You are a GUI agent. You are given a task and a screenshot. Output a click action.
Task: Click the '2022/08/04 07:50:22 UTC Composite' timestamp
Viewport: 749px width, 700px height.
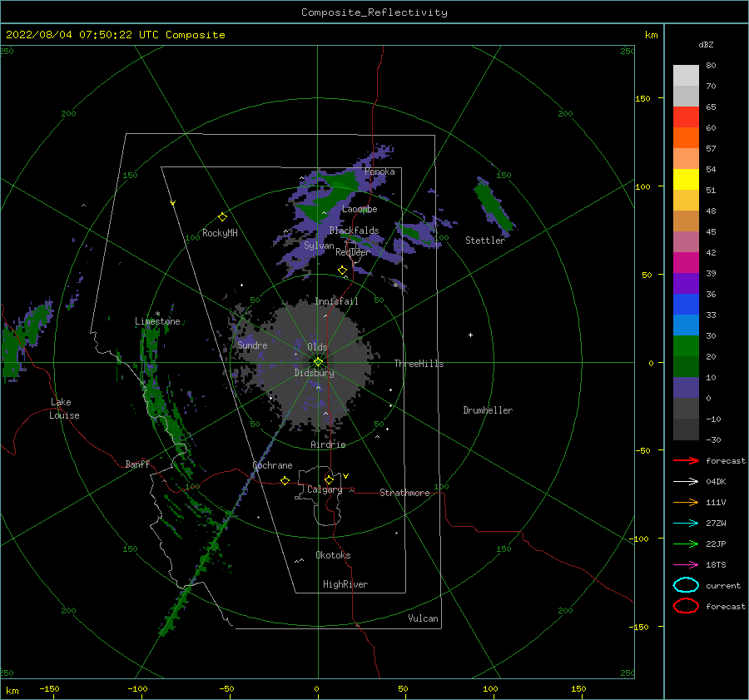(115, 35)
